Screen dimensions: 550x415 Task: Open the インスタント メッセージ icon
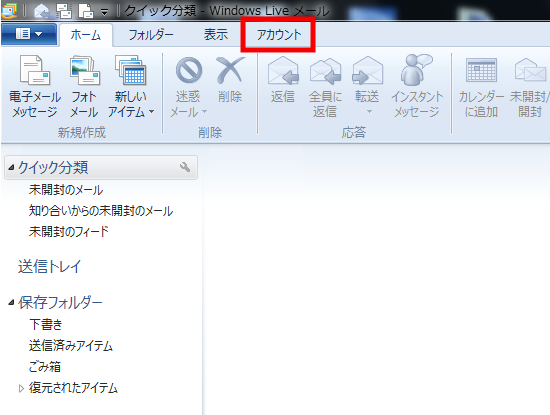click(x=417, y=70)
